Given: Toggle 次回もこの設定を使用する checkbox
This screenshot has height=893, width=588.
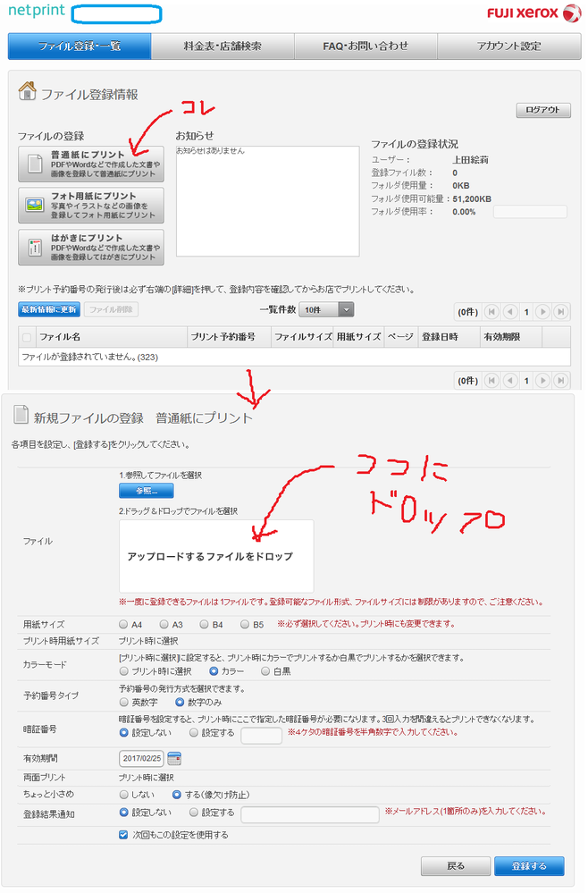Looking at the screenshot, I should coord(123,835).
